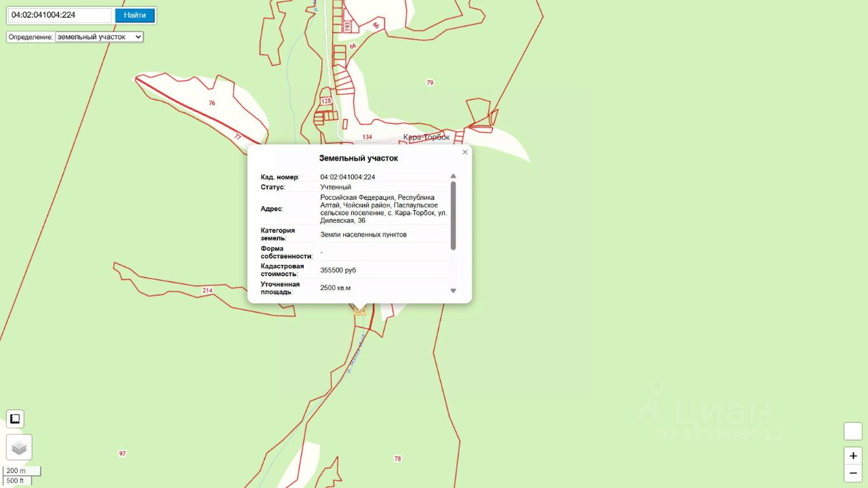Click the Кадастровая стоимость field label

click(283, 270)
